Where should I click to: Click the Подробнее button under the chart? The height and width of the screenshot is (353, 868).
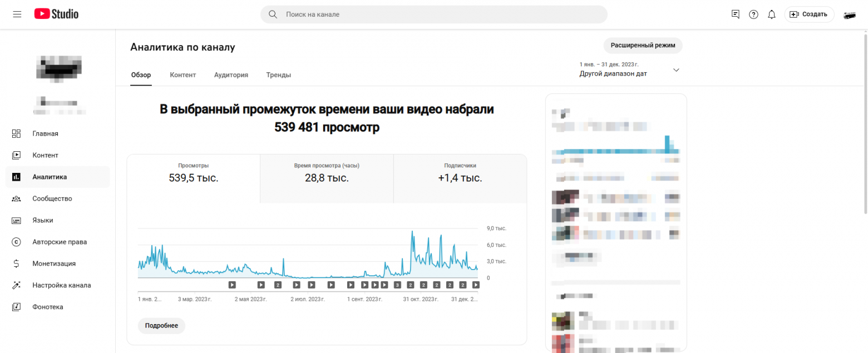point(161,326)
